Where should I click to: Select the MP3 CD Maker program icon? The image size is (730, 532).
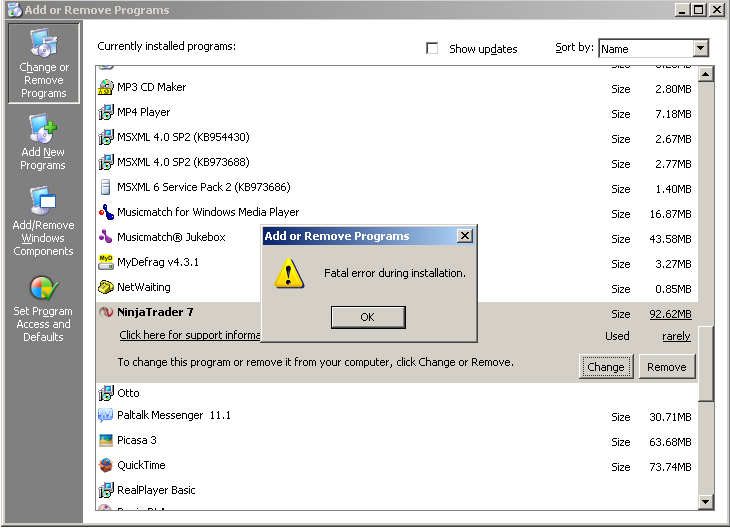106,88
